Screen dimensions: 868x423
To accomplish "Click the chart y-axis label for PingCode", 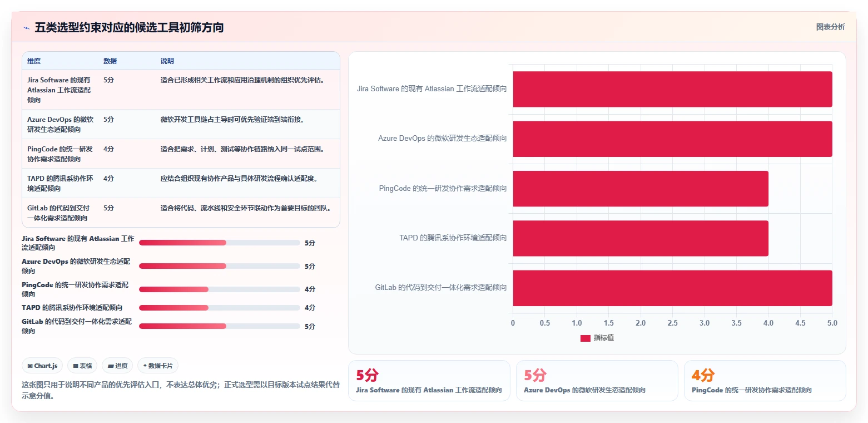I will 443,189.
